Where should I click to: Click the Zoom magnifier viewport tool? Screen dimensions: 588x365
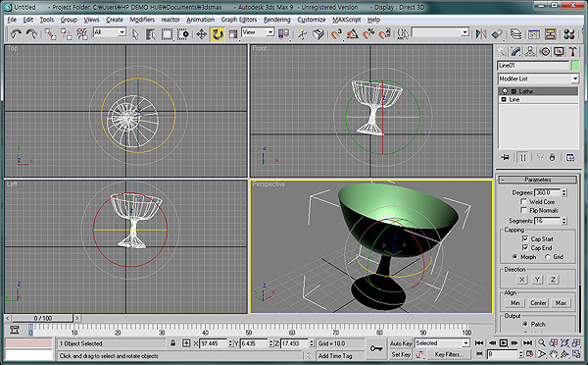[x=542, y=342]
